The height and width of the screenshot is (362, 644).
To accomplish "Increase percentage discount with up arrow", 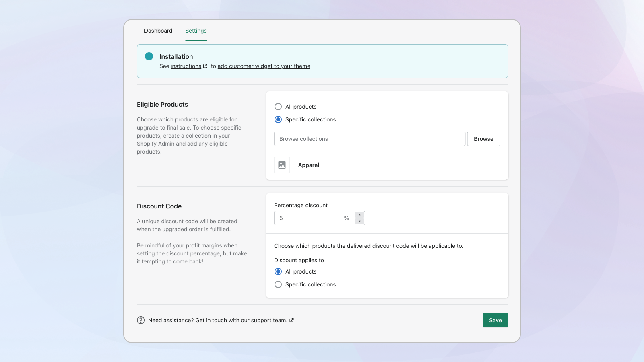I will pos(360,215).
